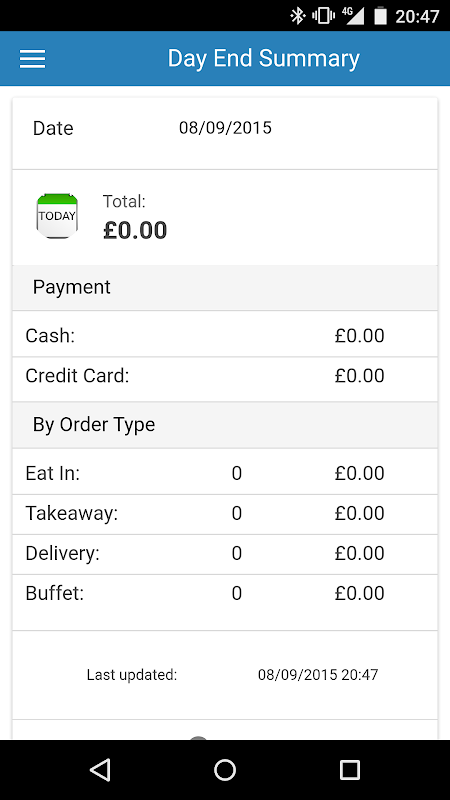This screenshot has height=800, width=450.
Task: Tap the Takeaway order row
Action: [225, 513]
